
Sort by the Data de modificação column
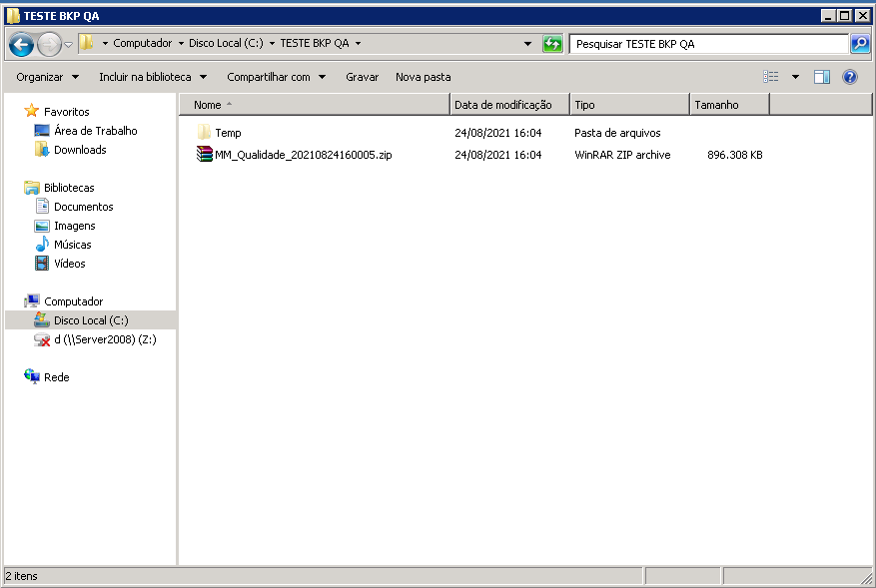coord(509,105)
